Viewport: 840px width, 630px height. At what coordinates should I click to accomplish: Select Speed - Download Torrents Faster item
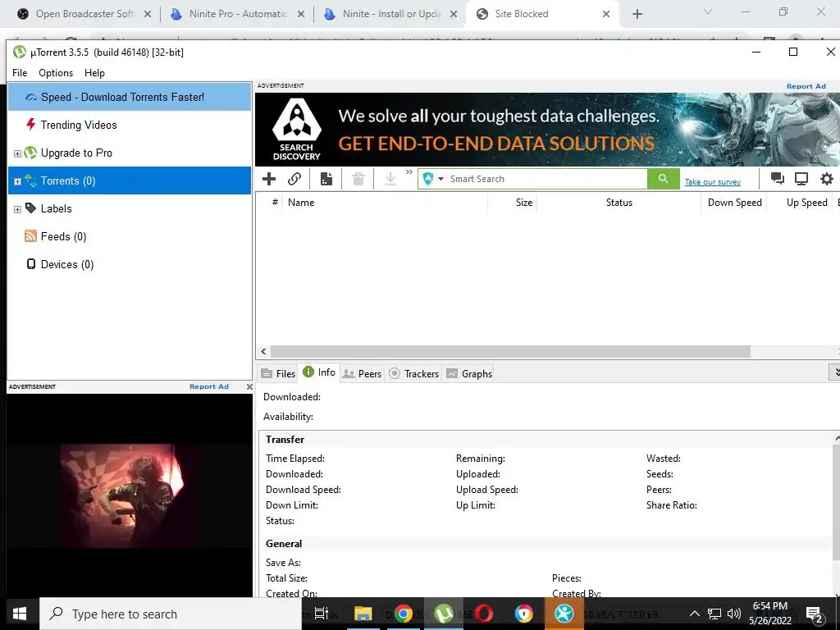pos(130,97)
